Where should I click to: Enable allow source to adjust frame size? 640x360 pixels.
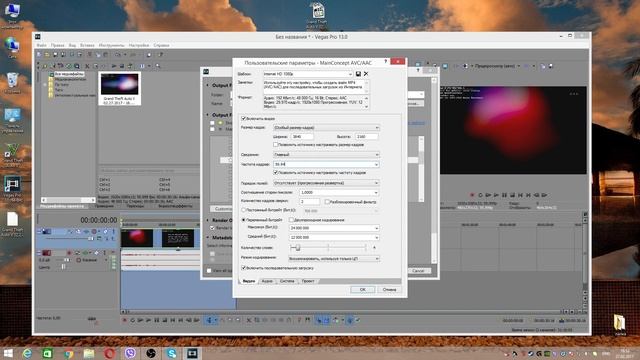point(276,144)
